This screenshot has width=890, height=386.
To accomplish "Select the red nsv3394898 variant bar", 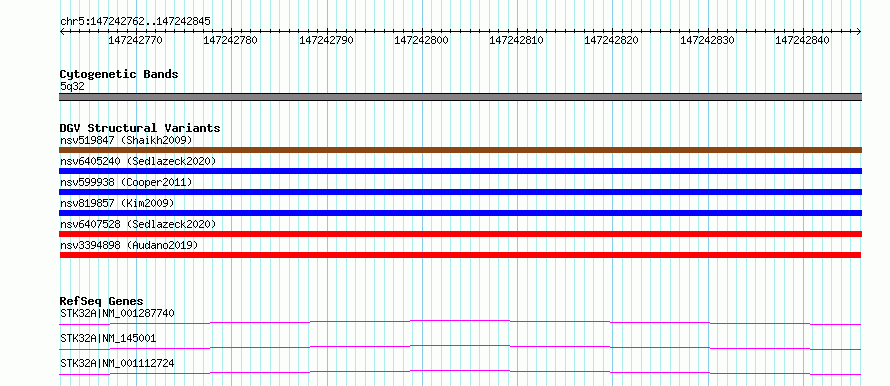I will (460, 255).
